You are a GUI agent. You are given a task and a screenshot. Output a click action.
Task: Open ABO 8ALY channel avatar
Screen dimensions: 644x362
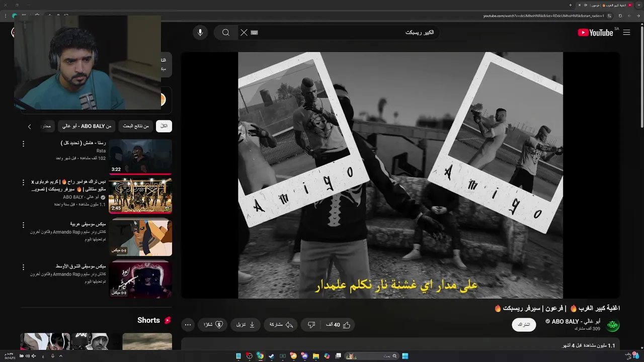613,325
